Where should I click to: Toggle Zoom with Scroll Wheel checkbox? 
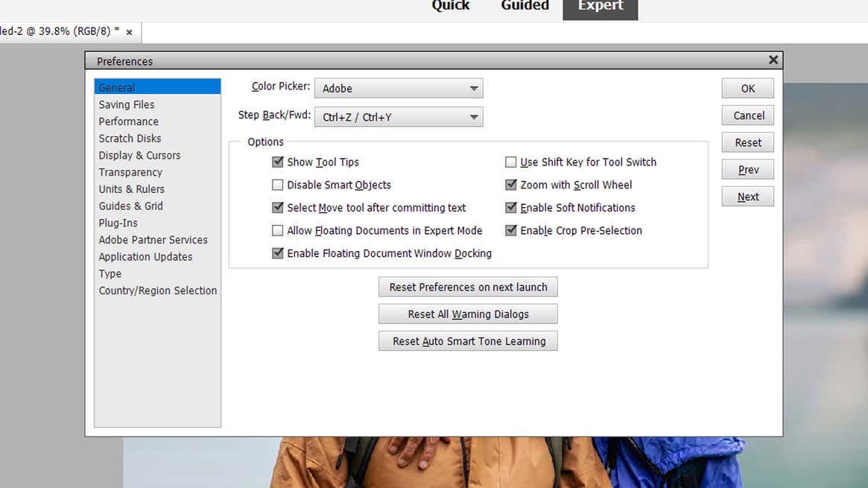tap(511, 185)
